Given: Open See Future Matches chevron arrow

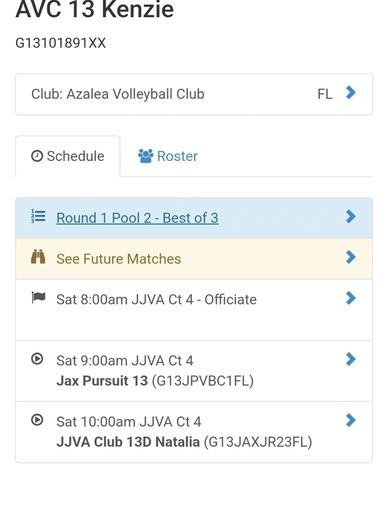Looking at the screenshot, I should point(351,257).
